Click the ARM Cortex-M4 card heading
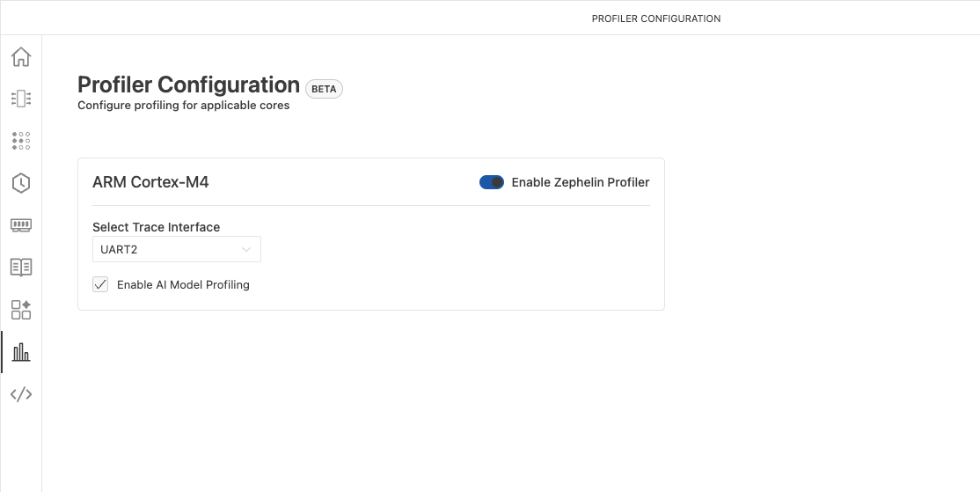This screenshot has height=492, width=980. point(150,182)
